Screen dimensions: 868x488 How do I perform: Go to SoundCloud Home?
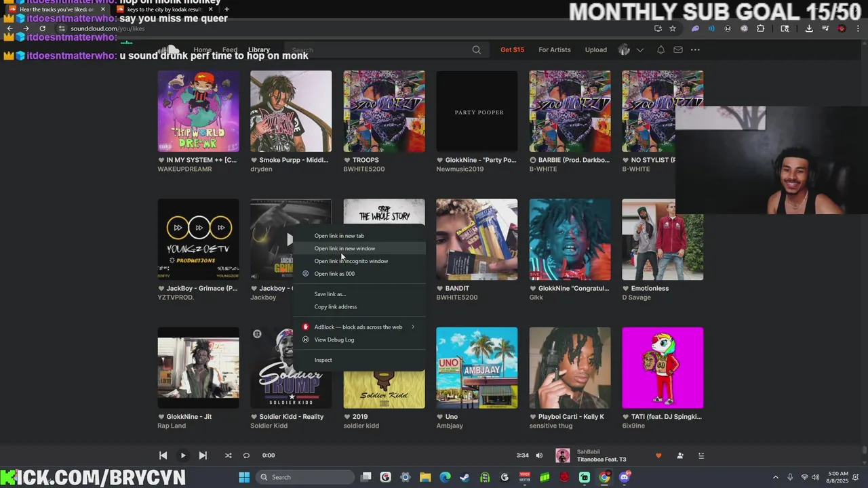(202, 49)
